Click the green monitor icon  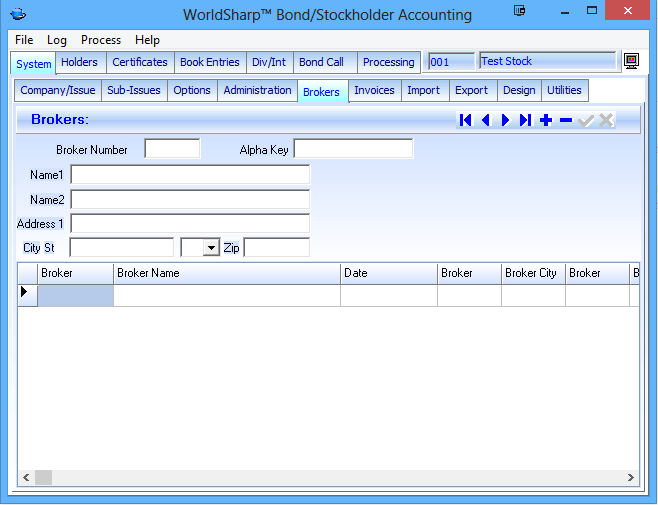pyautogui.click(x=632, y=62)
